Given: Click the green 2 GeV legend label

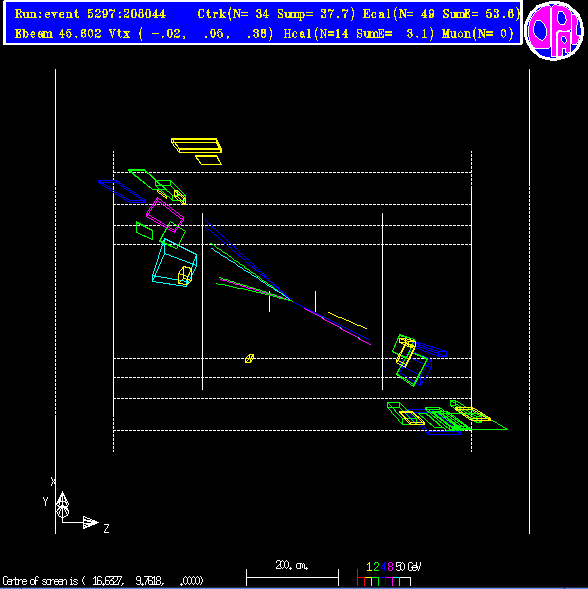Looking at the screenshot, I should (x=376, y=567).
